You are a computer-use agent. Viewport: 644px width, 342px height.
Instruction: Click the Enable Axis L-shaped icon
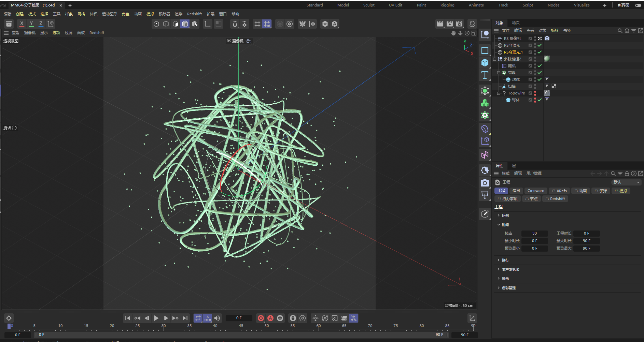(207, 24)
